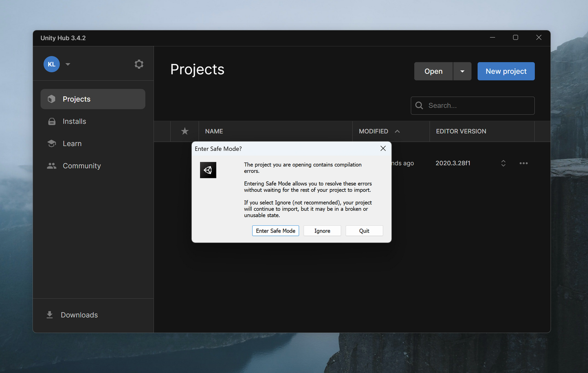Maximize the Unity Hub window

pyautogui.click(x=515, y=38)
